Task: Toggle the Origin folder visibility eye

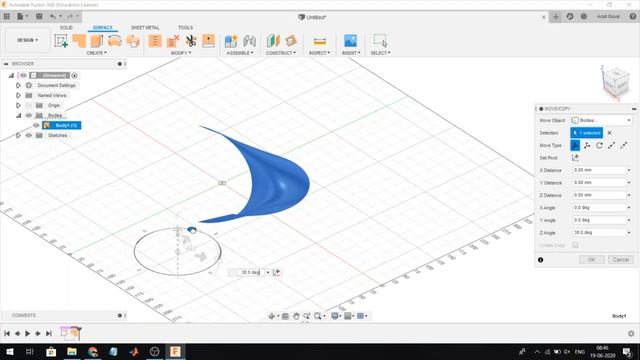Action: click(x=29, y=105)
